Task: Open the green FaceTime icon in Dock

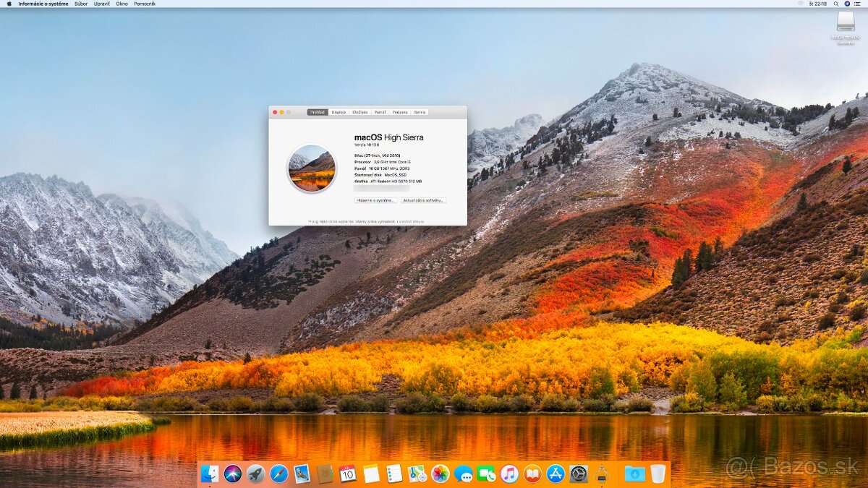Action: [x=486, y=474]
